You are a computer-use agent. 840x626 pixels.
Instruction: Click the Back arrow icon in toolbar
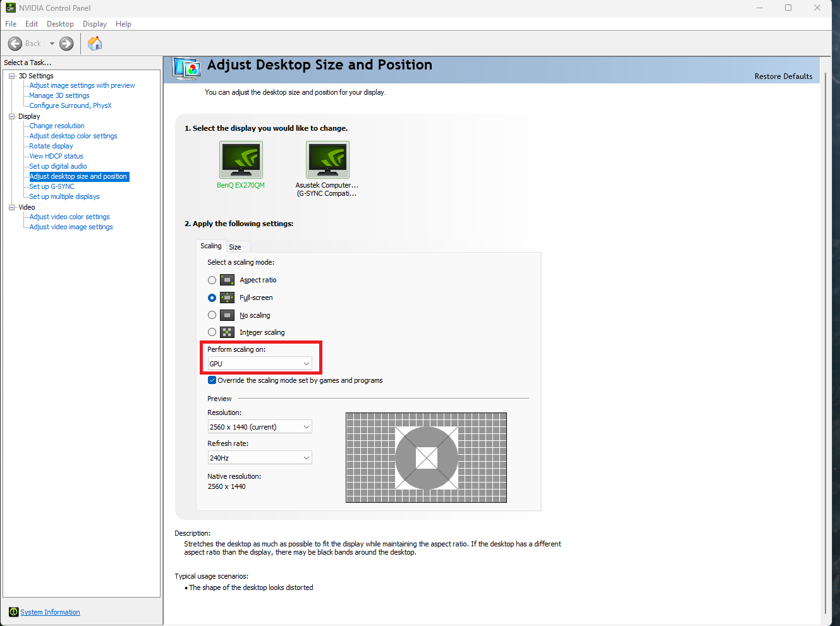[15, 44]
